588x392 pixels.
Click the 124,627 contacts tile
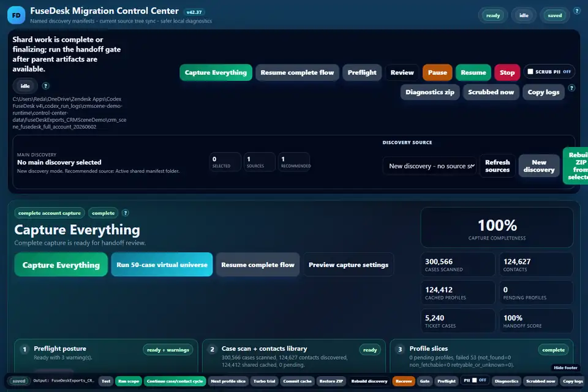pos(536,265)
